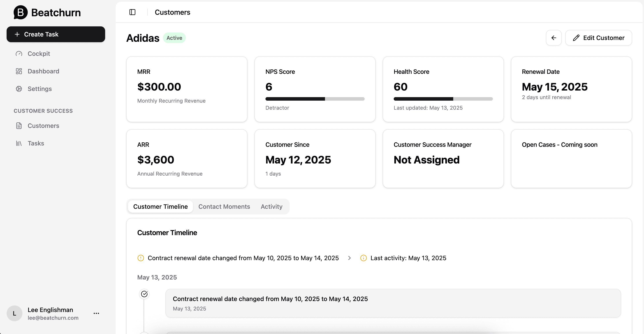
Task: Click 'Last updated: May 13, 2025' text
Action: [x=428, y=108]
